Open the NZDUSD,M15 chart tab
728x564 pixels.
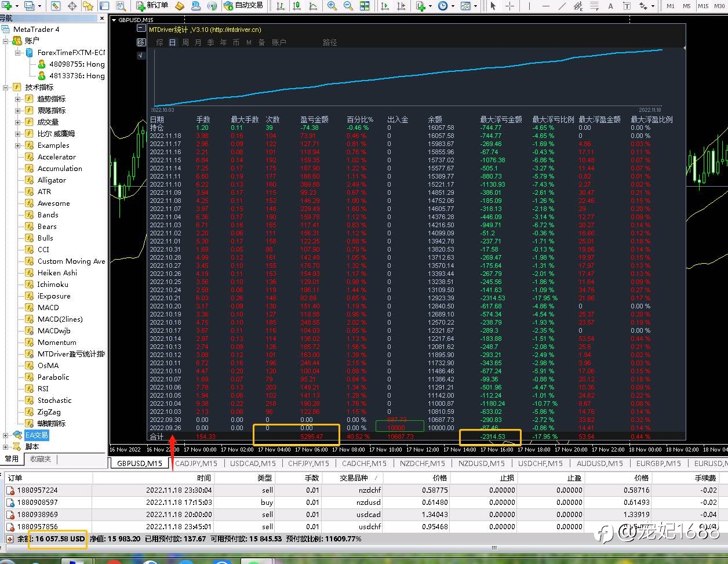pyautogui.click(x=482, y=463)
